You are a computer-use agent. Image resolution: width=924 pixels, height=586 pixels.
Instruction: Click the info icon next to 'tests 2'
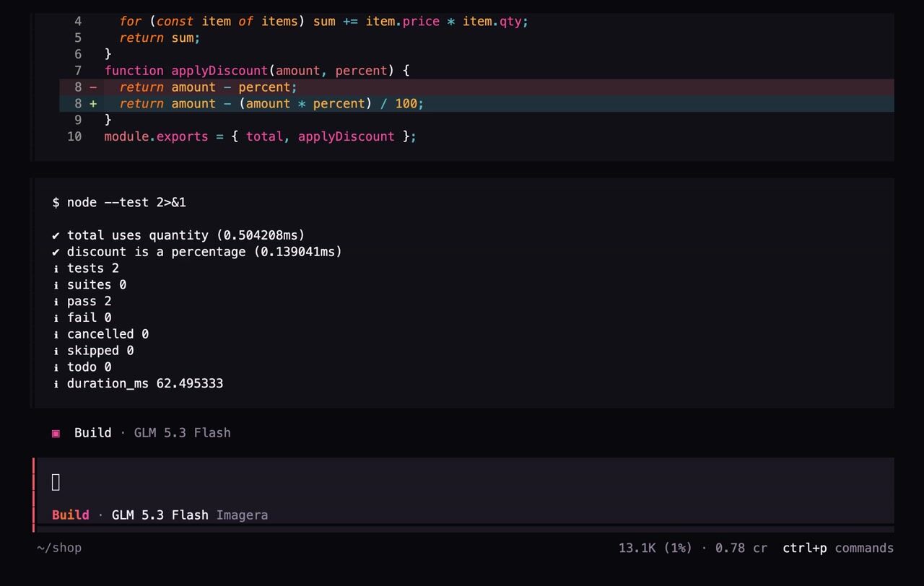56,268
